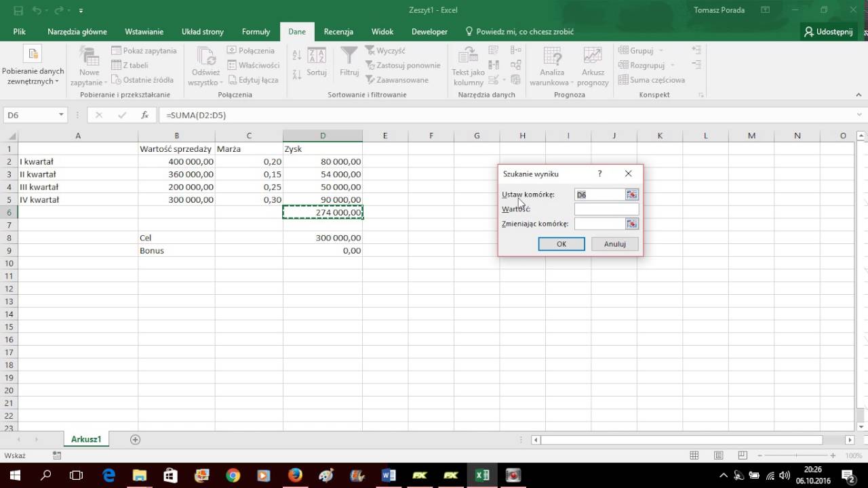Click the Undo arrow in title bar

(x=37, y=10)
